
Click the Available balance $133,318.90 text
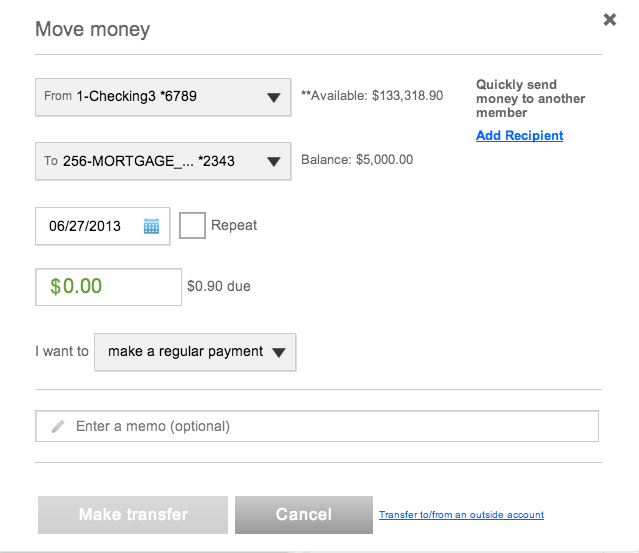(x=372, y=96)
